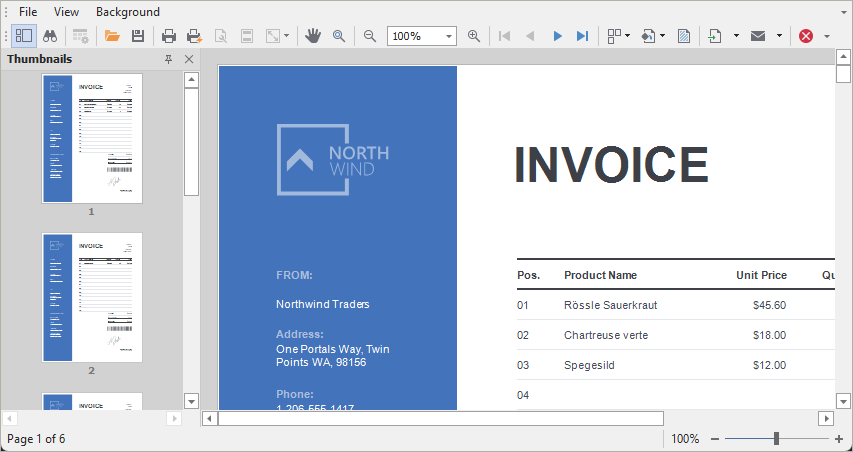Adjust the status bar zoom slider
Screen dimensions: 853x452
(x=776, y=438)
